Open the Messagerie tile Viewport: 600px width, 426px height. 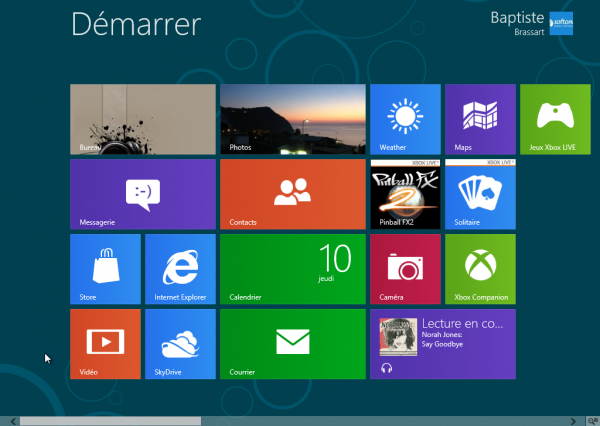coord(142,194)
